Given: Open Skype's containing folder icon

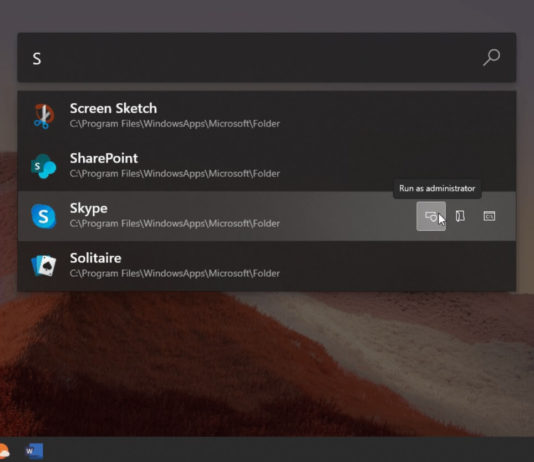Looking at the screenshot, I should tap(460, 216).
